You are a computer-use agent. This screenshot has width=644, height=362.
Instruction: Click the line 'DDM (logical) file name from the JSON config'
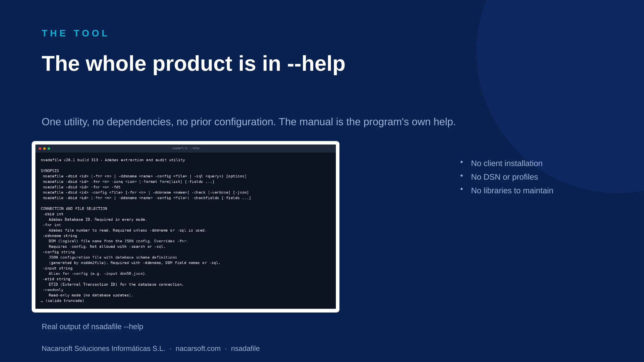coord(118,241)
